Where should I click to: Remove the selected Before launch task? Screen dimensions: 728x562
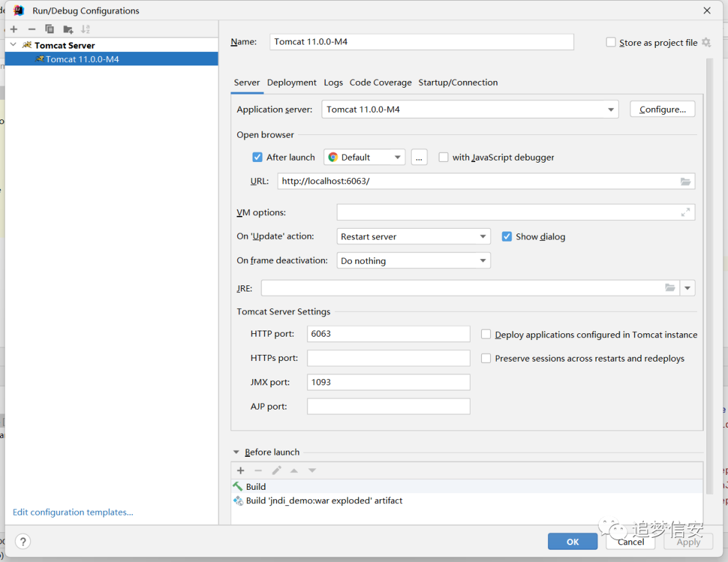click(x=258, y=470)
